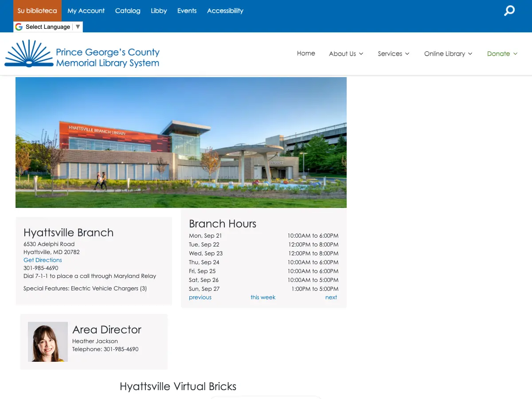The image size is (532, 399).
Task: Click the Maryland Relay dial instructions
Action: click(90, 276)
